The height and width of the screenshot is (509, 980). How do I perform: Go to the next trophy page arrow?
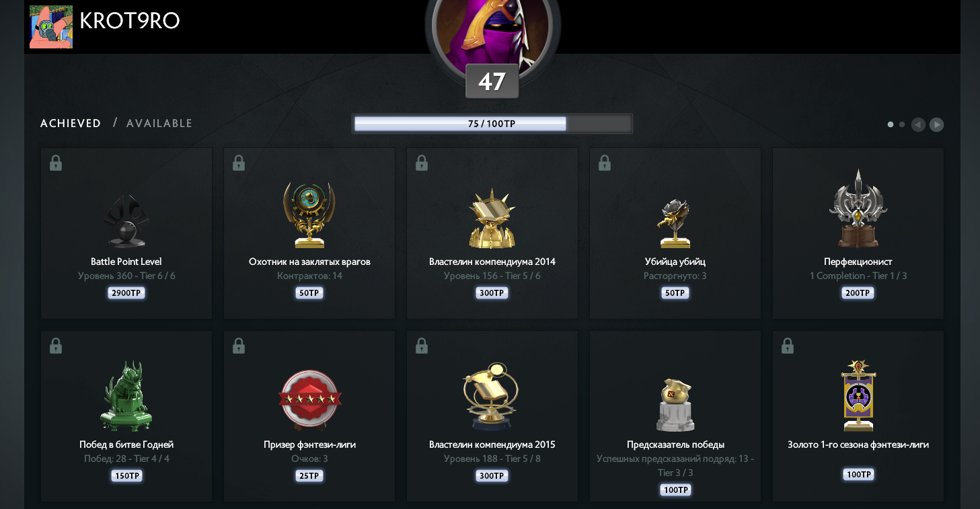click(x=936, y=124)
